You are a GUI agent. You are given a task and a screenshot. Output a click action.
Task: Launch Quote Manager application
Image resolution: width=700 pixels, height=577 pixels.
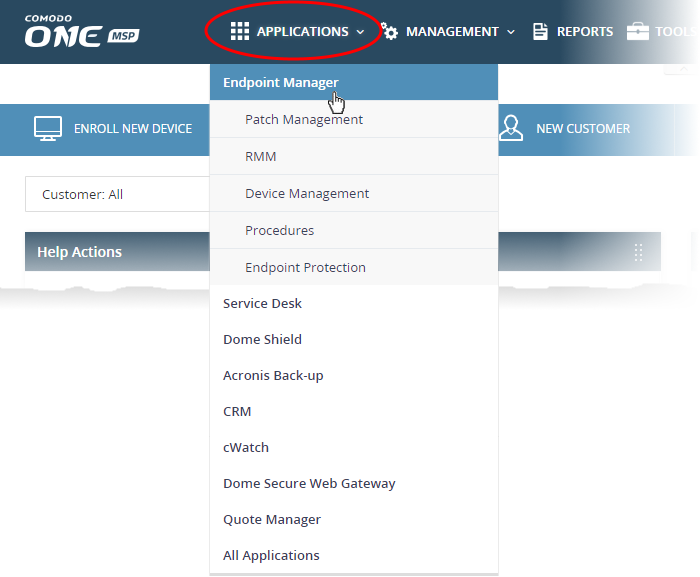(x=354, y=519)
